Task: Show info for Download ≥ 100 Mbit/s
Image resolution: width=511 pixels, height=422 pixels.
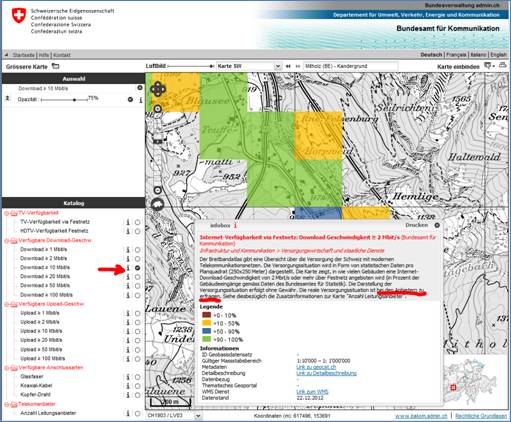Action: [128, 295]
